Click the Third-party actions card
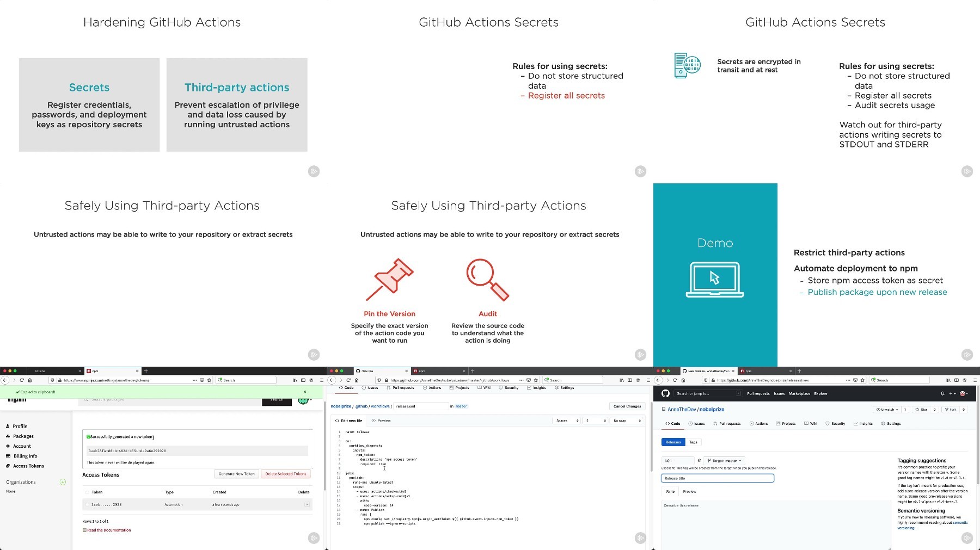The width and height of the screenshot is (980, 550). point(237,105)
